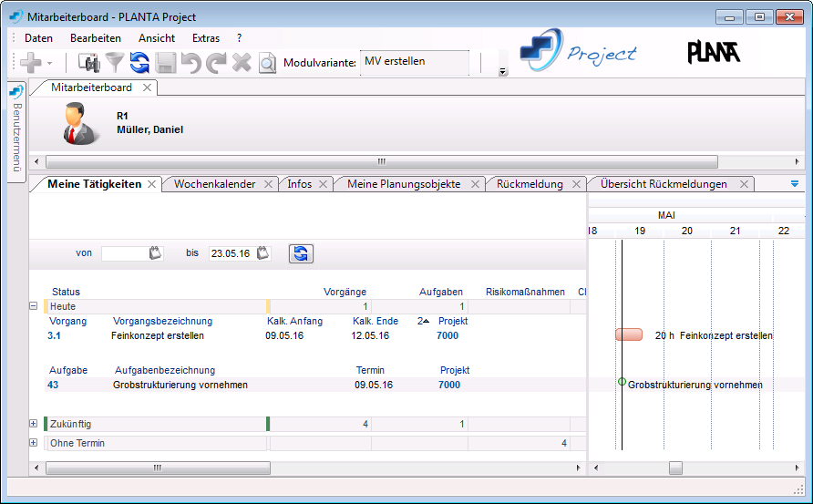Switch to Übersicht Rückmeldungen tab
Screen dimensions: 813x504
tap(664, 184)
